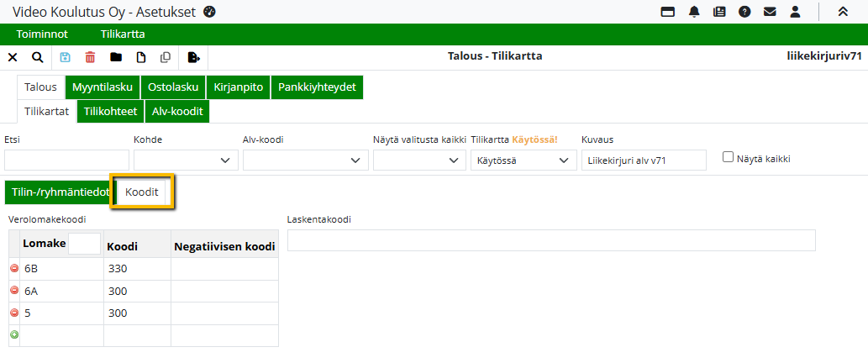
Task: Click the export file arrow icon
Action: pos(193,57)
